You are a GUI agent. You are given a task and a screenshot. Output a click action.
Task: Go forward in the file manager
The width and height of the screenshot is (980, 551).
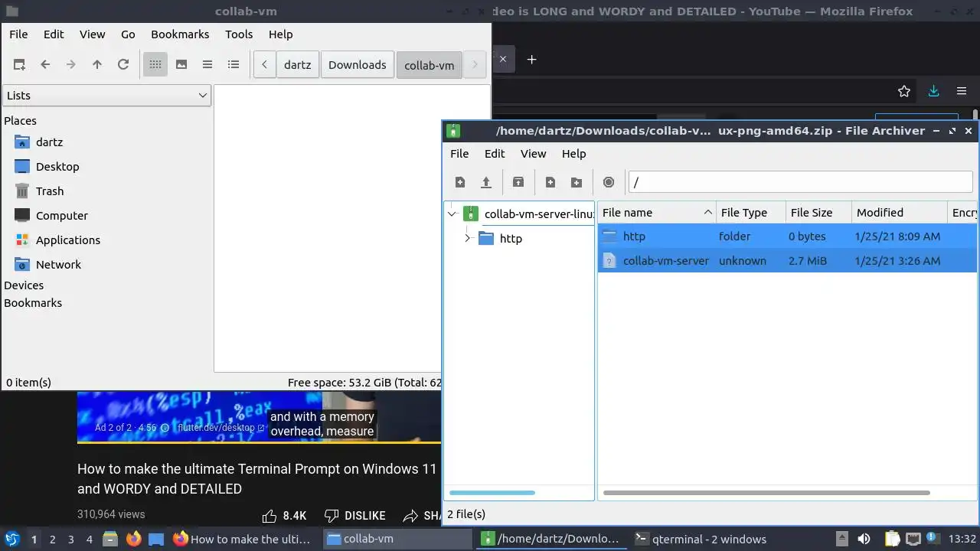tap(71, 65)
